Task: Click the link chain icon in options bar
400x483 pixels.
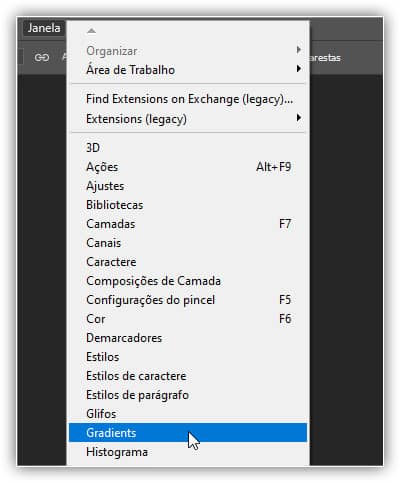Action: pyautogui.click(x=42, y=58)
